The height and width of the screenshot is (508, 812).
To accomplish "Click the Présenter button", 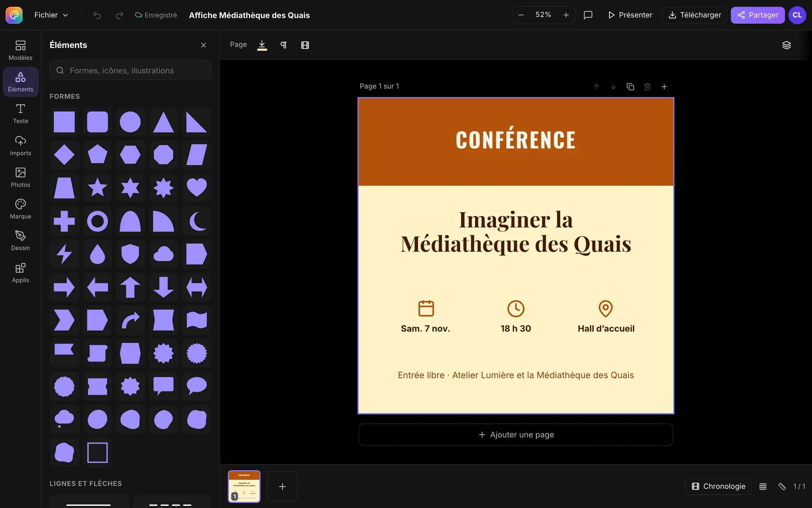I will point(630,15).
